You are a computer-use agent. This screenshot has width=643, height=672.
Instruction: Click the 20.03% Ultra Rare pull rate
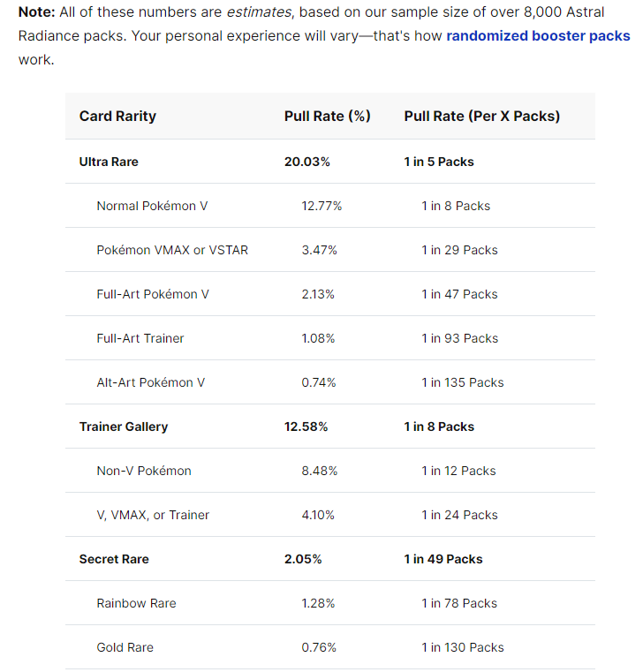click(x=306, y=162)
